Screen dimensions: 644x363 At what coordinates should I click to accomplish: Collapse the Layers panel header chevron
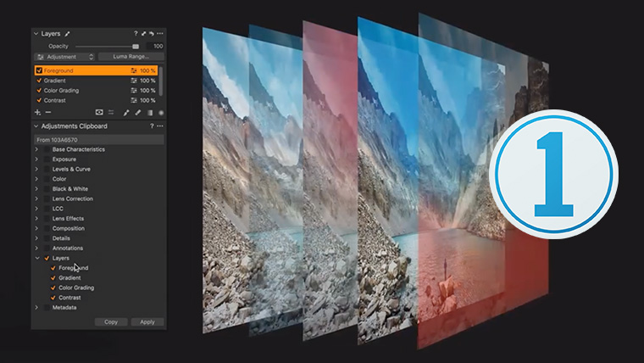(36, 34)
